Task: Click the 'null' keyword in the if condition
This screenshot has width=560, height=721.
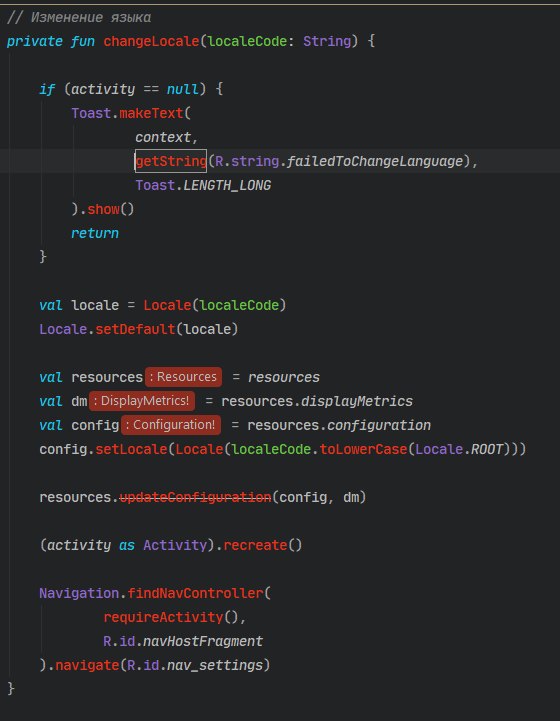Action: tap(183, 89)
